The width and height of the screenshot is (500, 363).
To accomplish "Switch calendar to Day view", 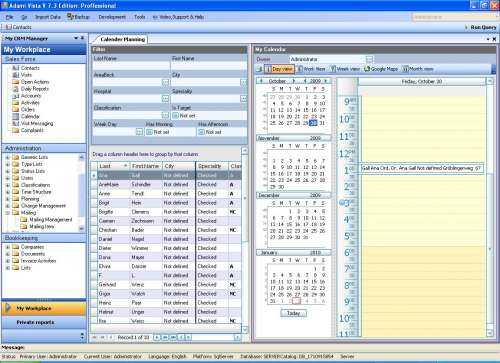I will pos(279,69).
